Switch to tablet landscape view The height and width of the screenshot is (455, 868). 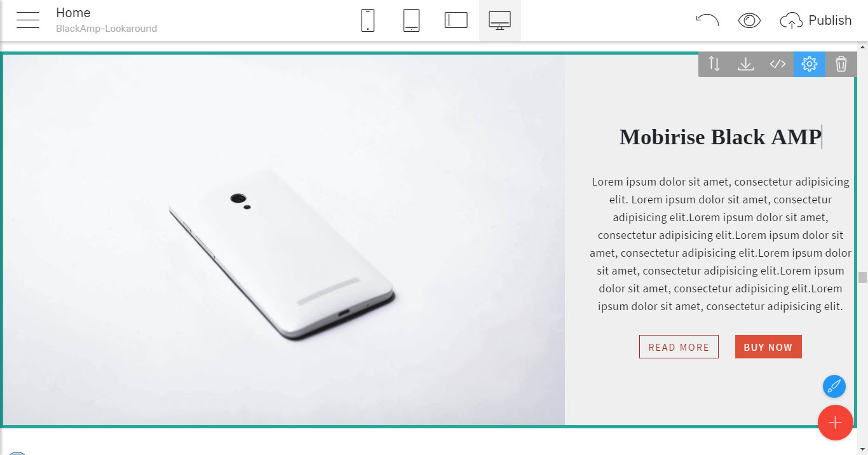tap(456, 20)
